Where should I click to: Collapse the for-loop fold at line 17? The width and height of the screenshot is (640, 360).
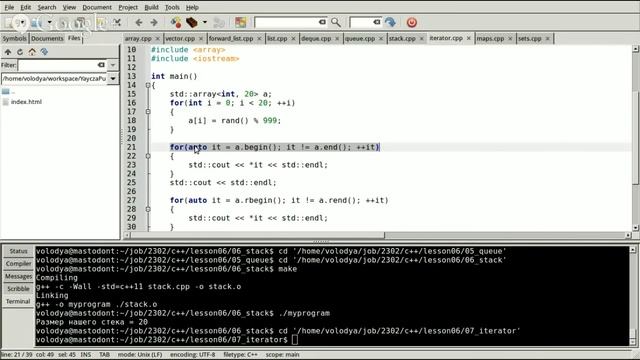[148, 112]
